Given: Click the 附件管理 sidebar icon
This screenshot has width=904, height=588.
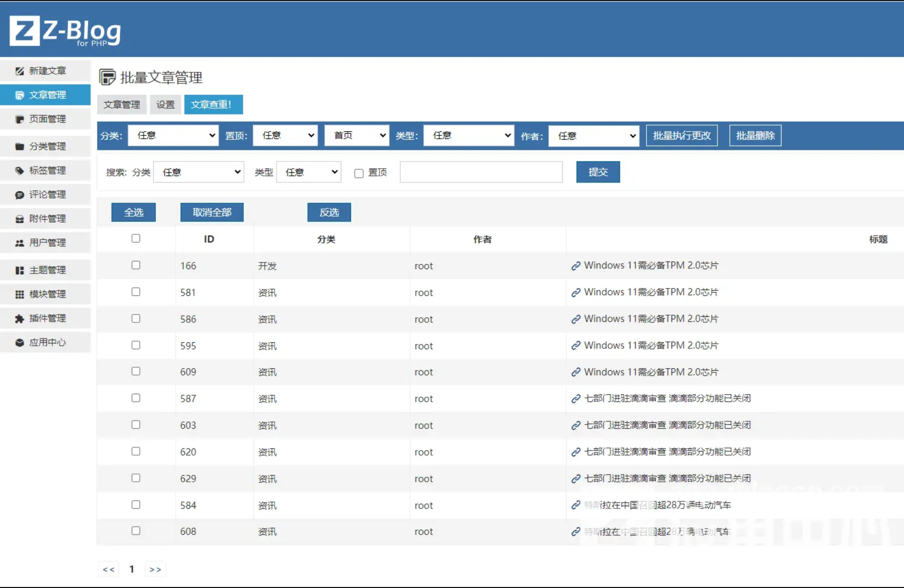Looking at the screenshot, I should coord(20,219).
